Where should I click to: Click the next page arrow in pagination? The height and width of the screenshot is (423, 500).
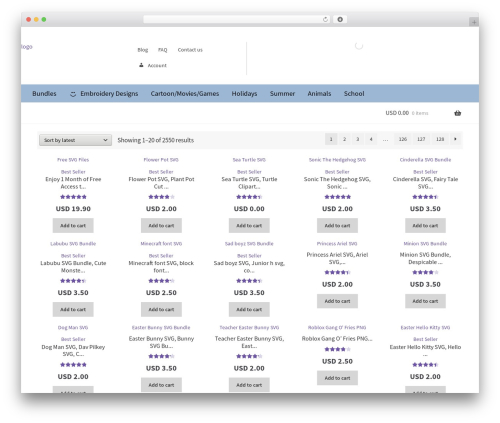(x=455, y=139)
